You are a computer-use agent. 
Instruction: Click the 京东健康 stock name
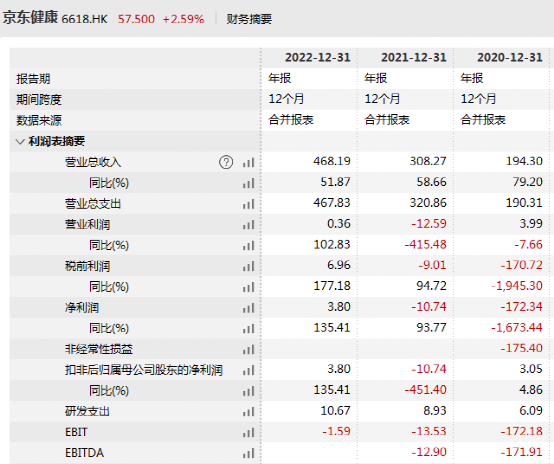(30, 17)
